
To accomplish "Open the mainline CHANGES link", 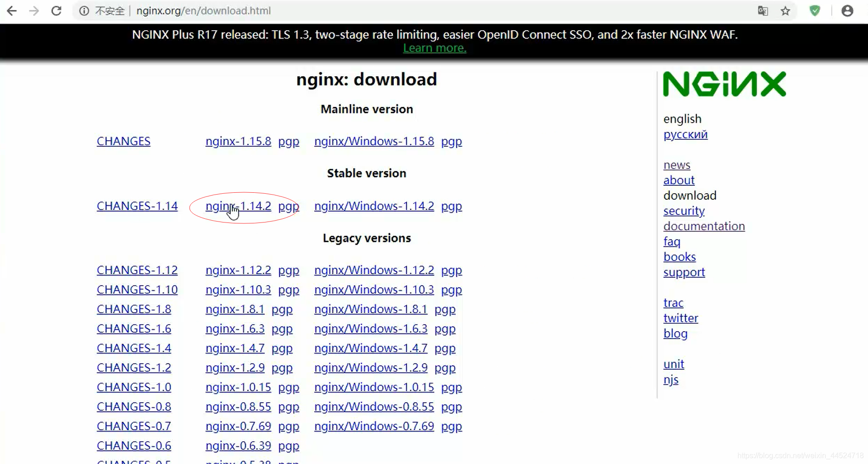I will coord(124,141).
